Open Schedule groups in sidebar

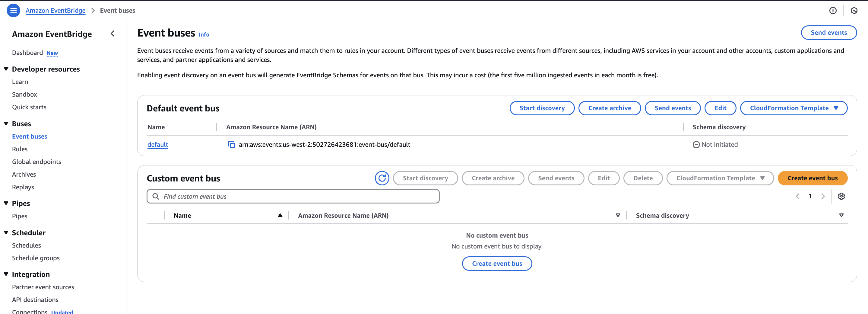(x=36, y=258)
